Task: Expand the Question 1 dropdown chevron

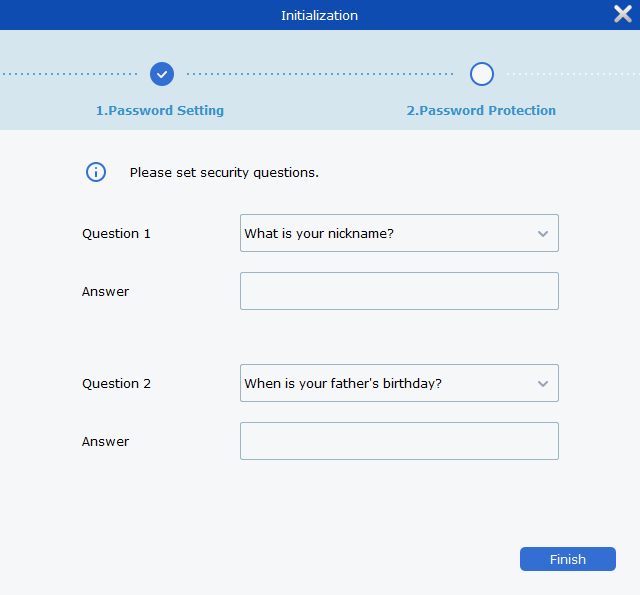Action: tap(543, 234)
